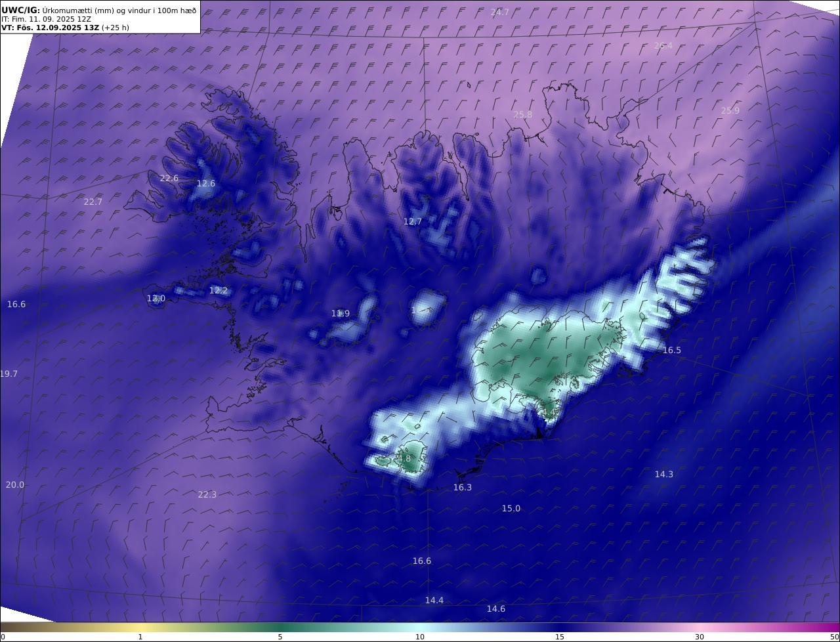Click the 22.6 value on the Westfjords

tap(169, 178)
